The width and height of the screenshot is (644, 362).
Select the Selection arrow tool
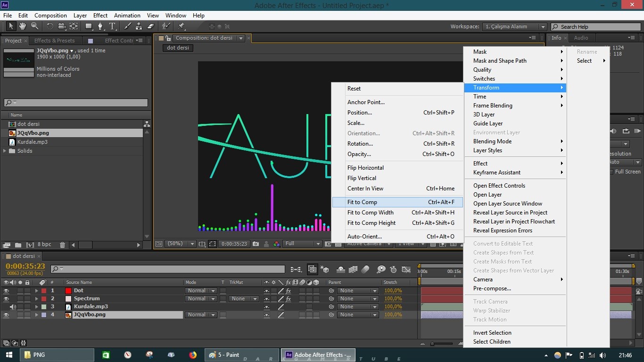pos(11,26)
